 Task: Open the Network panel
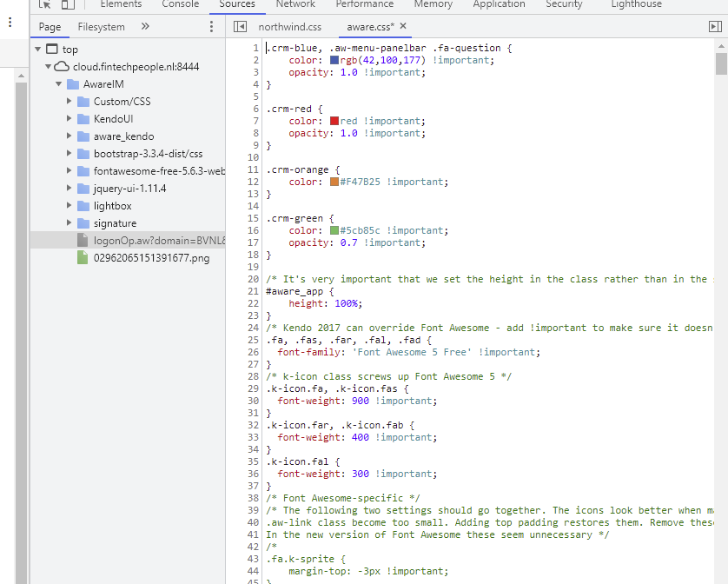tap(295, 4)
